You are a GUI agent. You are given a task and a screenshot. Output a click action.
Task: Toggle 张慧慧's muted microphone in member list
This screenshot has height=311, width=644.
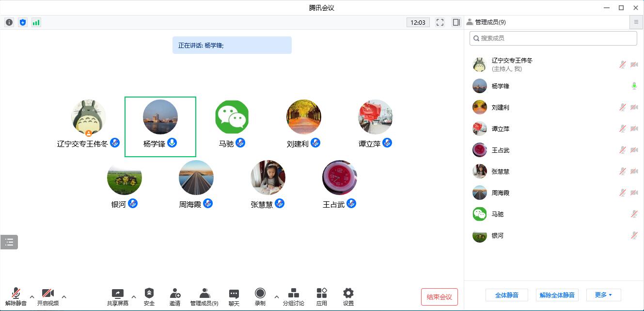coord(623,172)
